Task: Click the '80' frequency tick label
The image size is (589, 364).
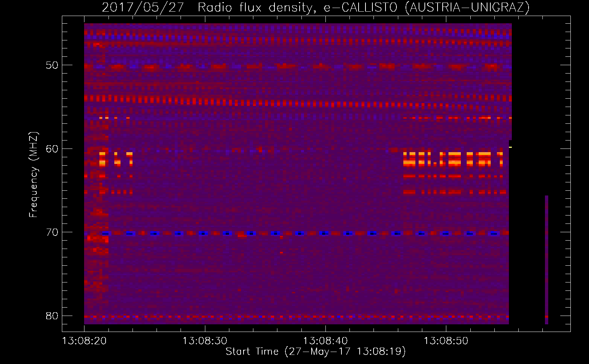Action: [52, 316]
